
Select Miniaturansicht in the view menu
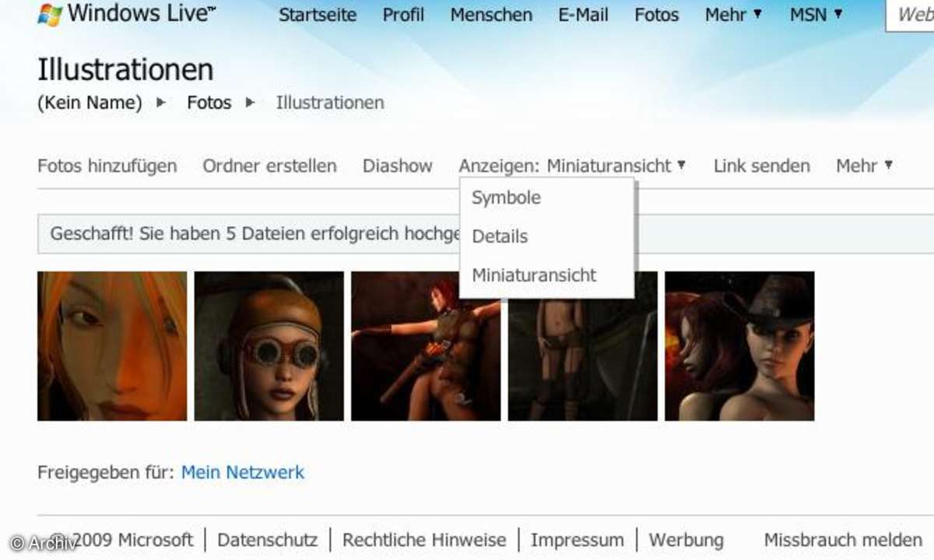click(534, 275)
